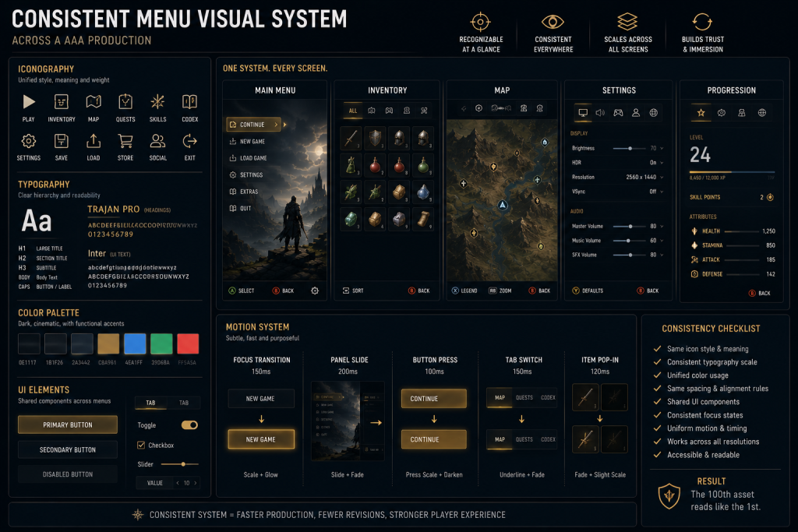Decrease the VALUE stepper left arrow
The width and height of the screenshot is (798, 532).
pyautogui.click(x=178, y=483)
